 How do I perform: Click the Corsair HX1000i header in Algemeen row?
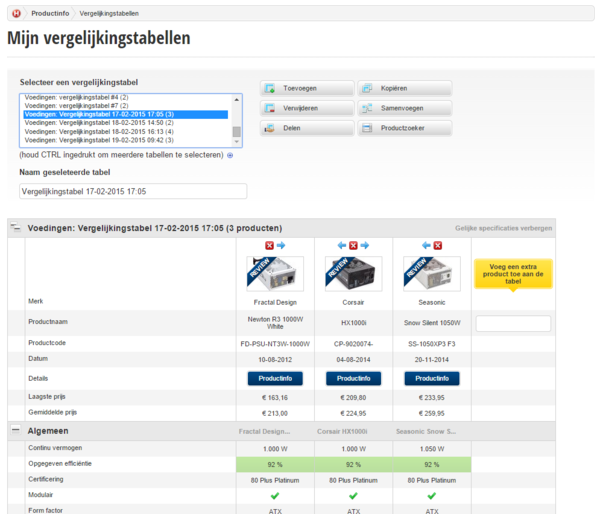tap(342, 431)
